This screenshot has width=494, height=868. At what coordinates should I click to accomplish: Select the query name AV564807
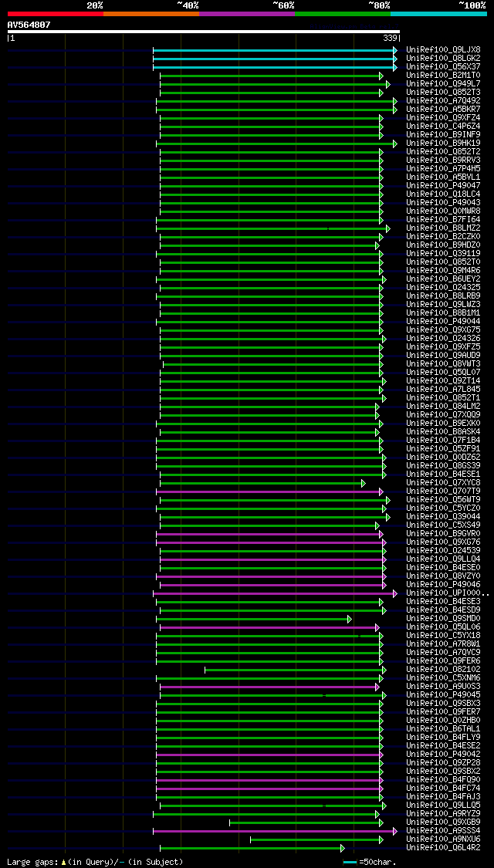click(x=29, y=25)
